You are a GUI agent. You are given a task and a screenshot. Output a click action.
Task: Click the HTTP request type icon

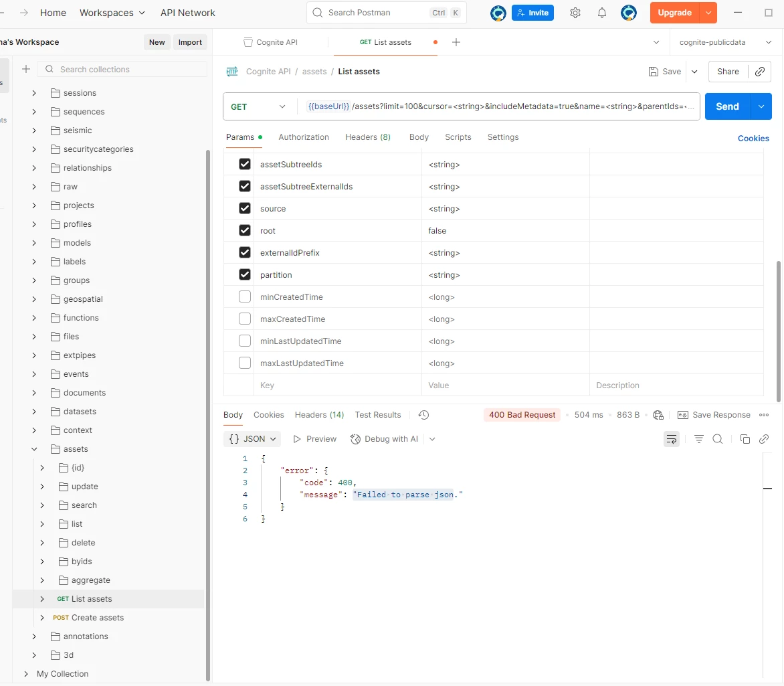(x=232, y=72)
